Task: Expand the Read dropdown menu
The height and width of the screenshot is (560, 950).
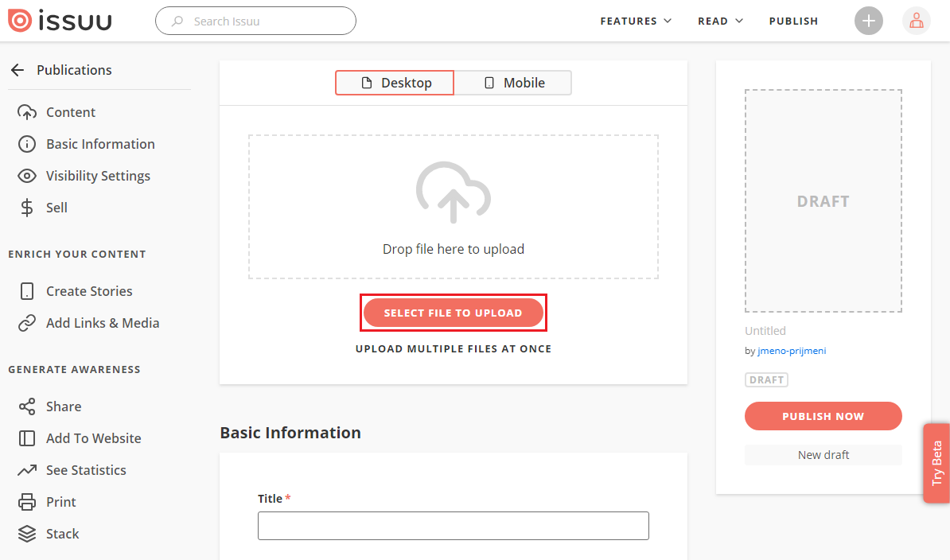Action: click(719, 21)
